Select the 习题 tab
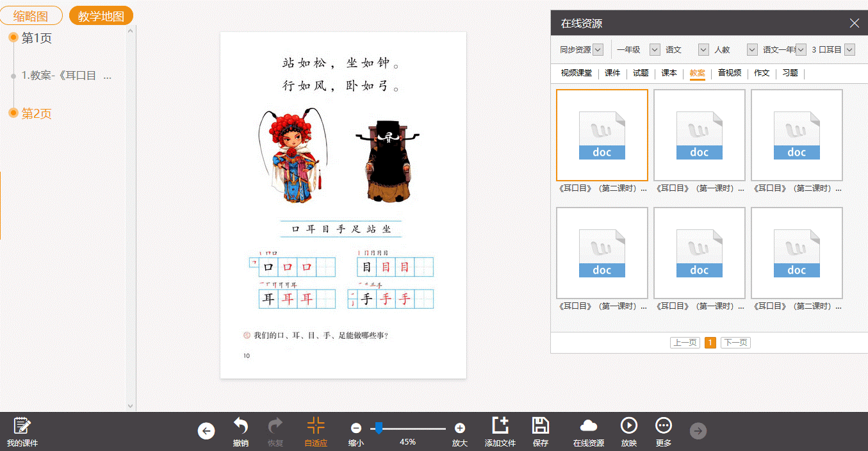Screen dimensions: 868x451 [790, 73]
